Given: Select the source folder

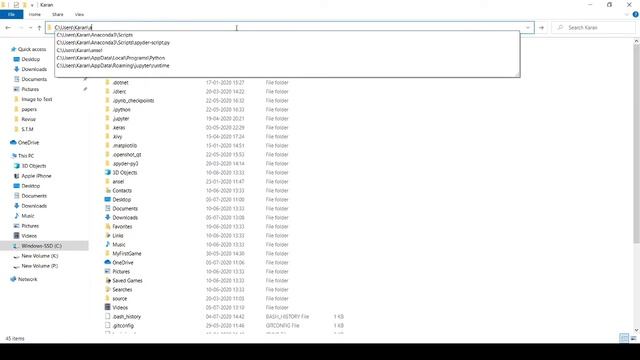Looking at the screenshot, I should coord(120,298).
